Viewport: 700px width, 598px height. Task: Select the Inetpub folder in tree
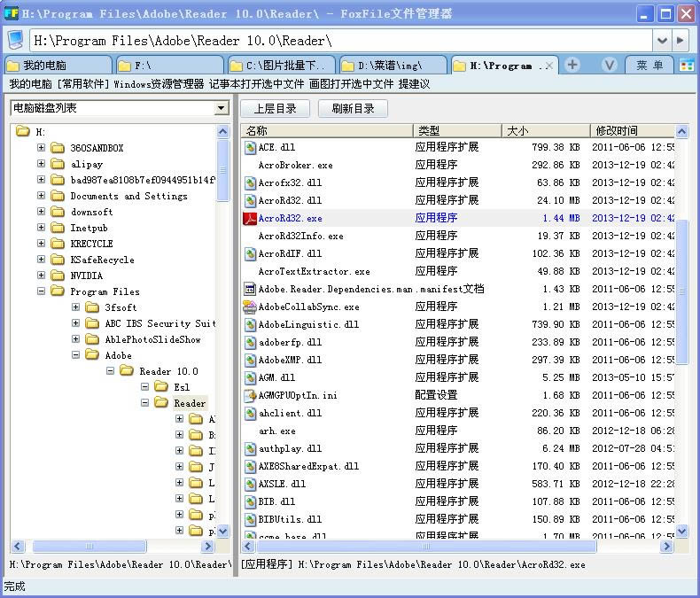point(89,228)
